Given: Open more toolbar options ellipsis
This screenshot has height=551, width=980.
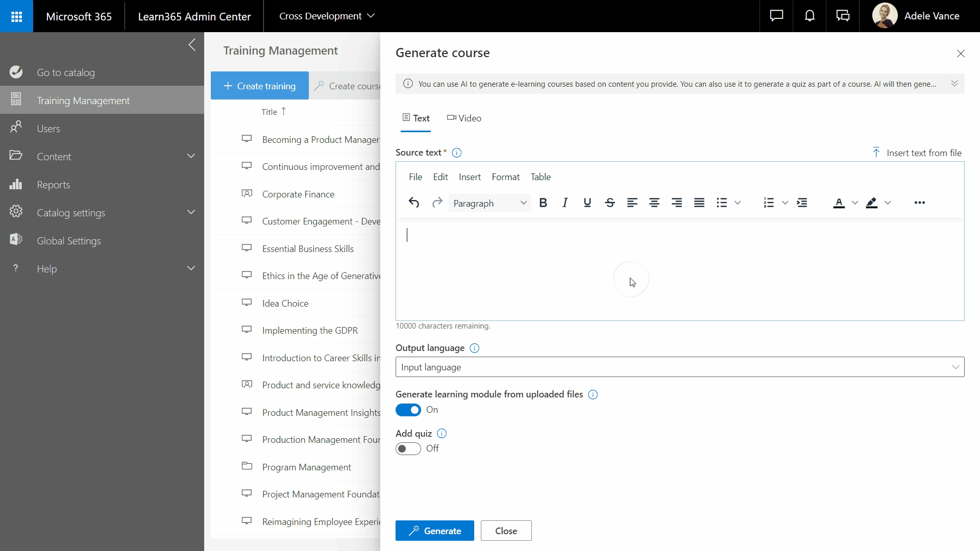Looking at the screenshot, I should click(919, 203).
